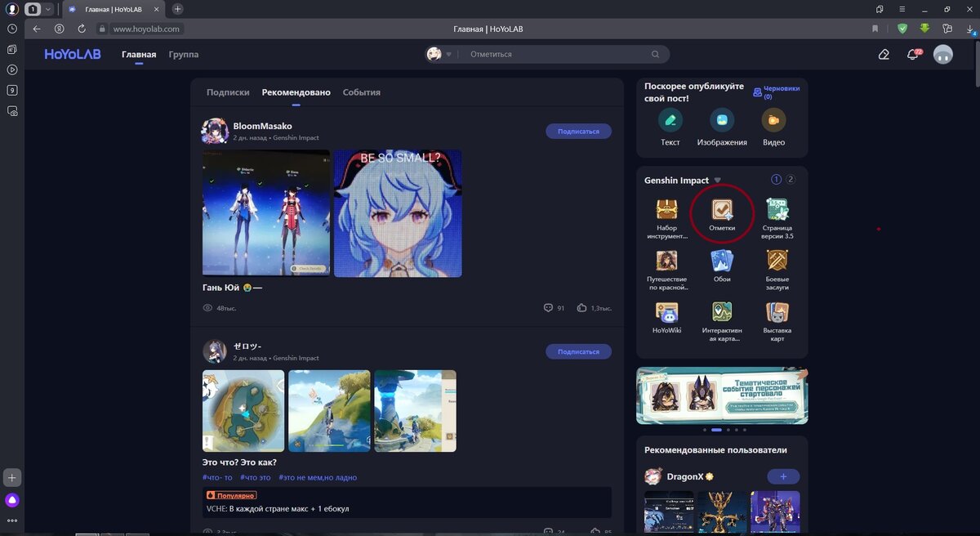Like the BloomMasako post

tap(581, 308)
